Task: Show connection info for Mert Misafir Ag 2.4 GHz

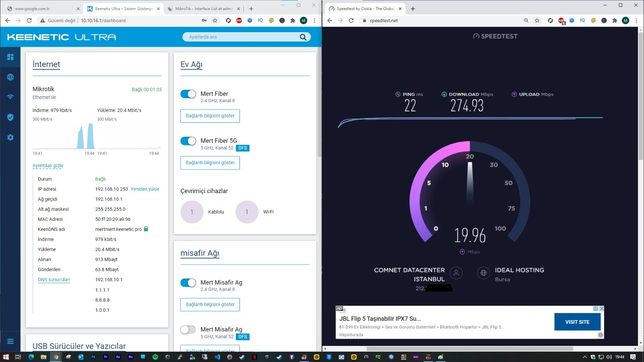Action: [x=210, y=304]
